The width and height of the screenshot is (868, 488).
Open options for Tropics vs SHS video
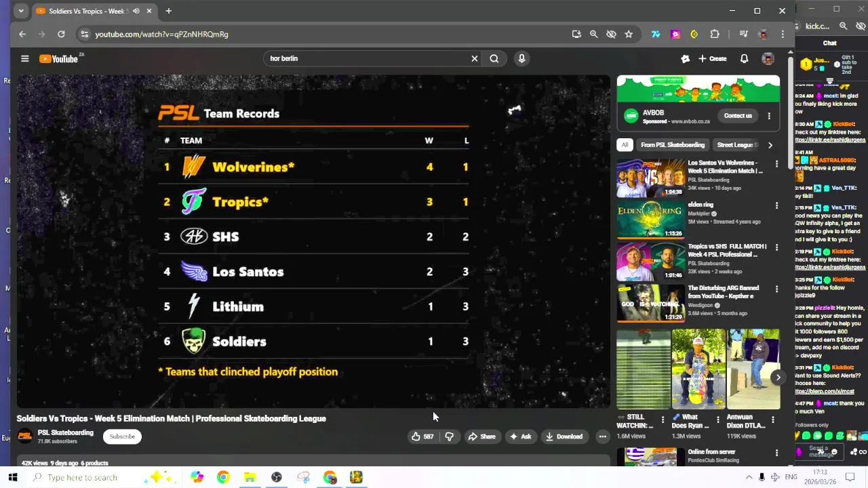click(776, 247)
